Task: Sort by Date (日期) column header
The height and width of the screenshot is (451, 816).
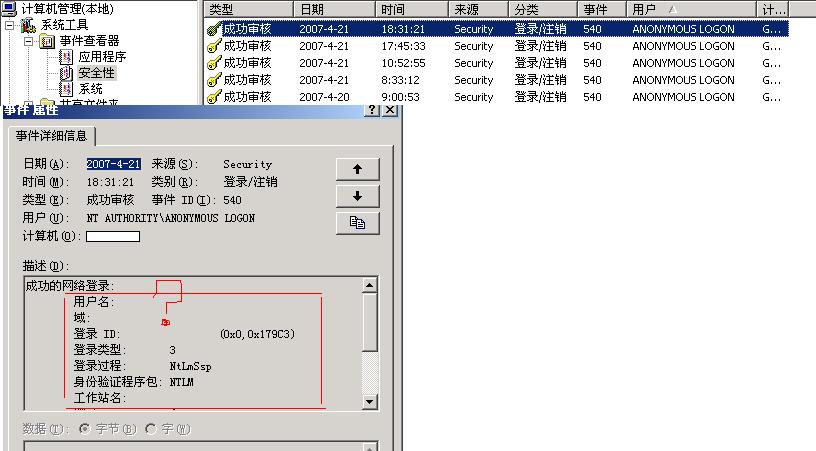Action: (x=335, y=9)
